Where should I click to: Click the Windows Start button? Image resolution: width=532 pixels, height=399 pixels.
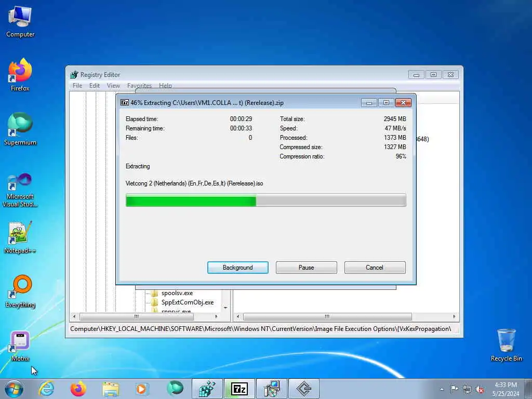pos(14,389)
